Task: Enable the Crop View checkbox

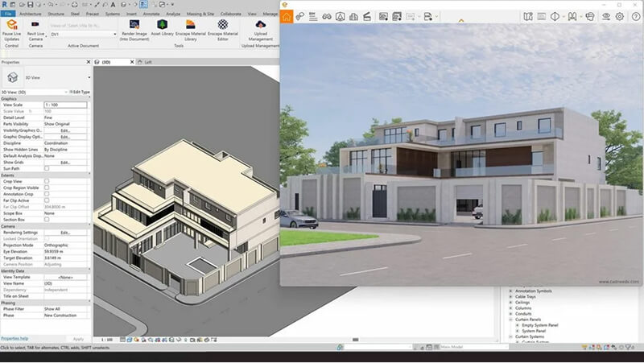Action: point(47,181)
